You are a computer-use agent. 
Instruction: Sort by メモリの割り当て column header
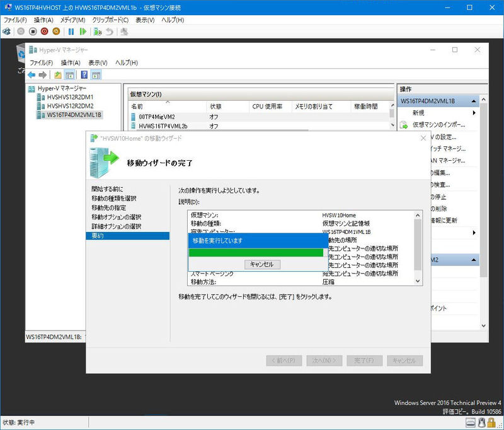[x=321, y=107]
